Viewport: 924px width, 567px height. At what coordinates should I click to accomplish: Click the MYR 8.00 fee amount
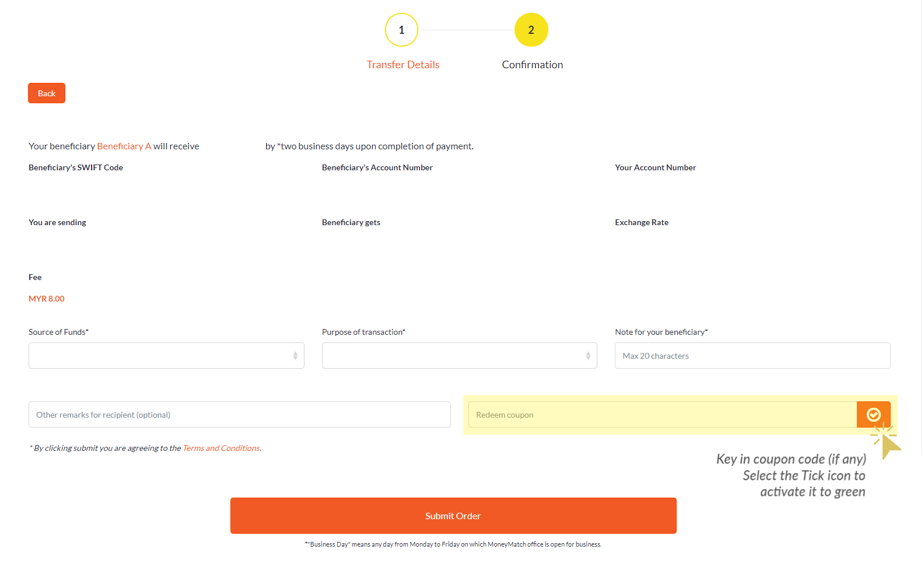click(x=47, y=299)
